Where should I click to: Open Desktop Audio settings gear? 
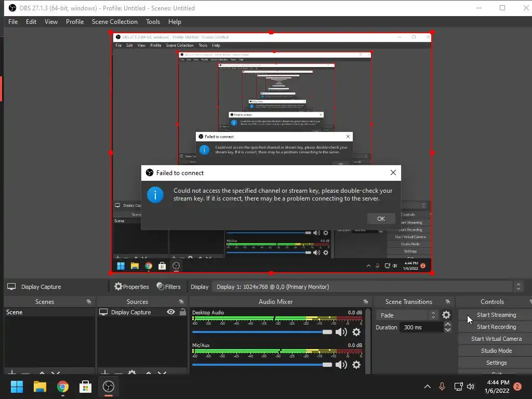point(356,332)
